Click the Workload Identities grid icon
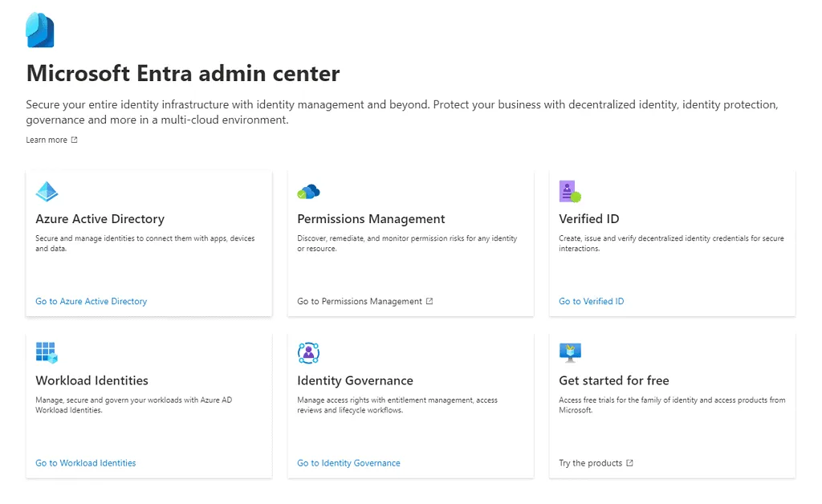 click(47, 353)
